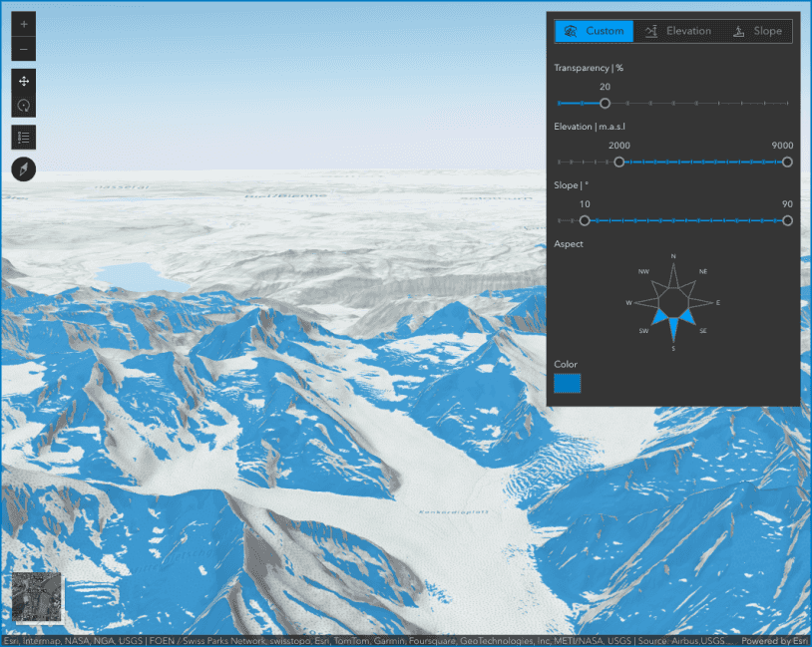Switch to the Slope tab

coord(759,31)
